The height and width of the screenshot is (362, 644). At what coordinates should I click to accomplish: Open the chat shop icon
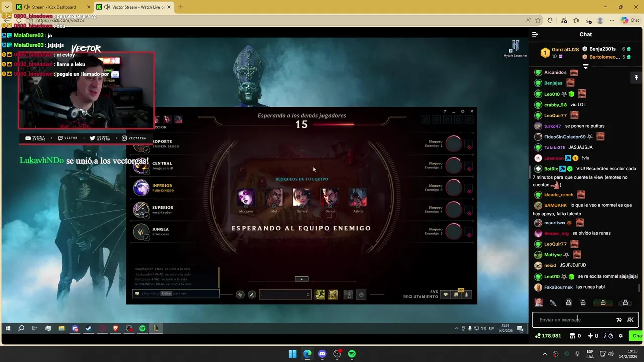(572, 336)
